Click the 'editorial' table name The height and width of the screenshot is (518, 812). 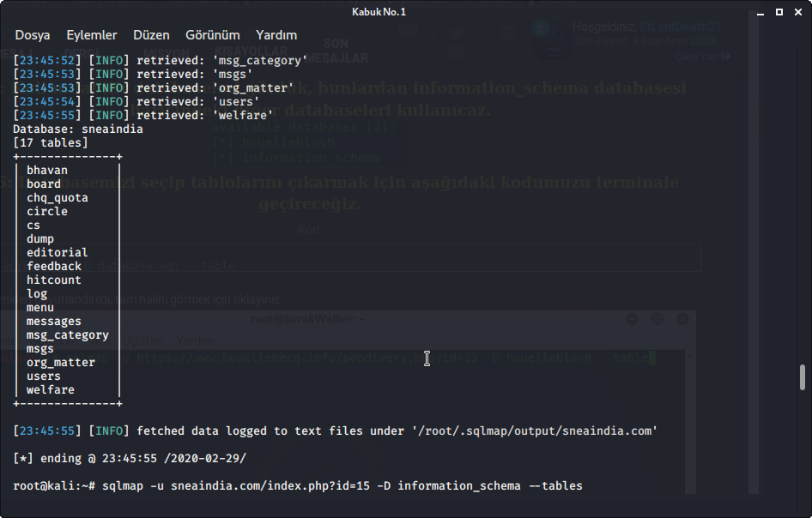pyautogui.click(x=58, y=252)
